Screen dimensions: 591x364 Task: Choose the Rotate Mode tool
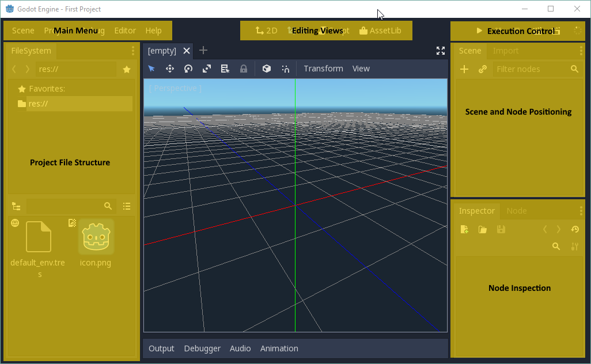188,69
